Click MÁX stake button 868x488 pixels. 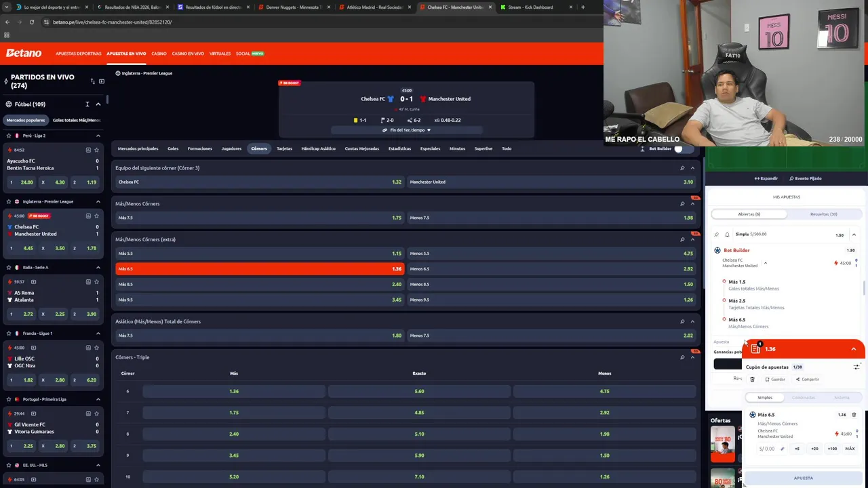850,449
